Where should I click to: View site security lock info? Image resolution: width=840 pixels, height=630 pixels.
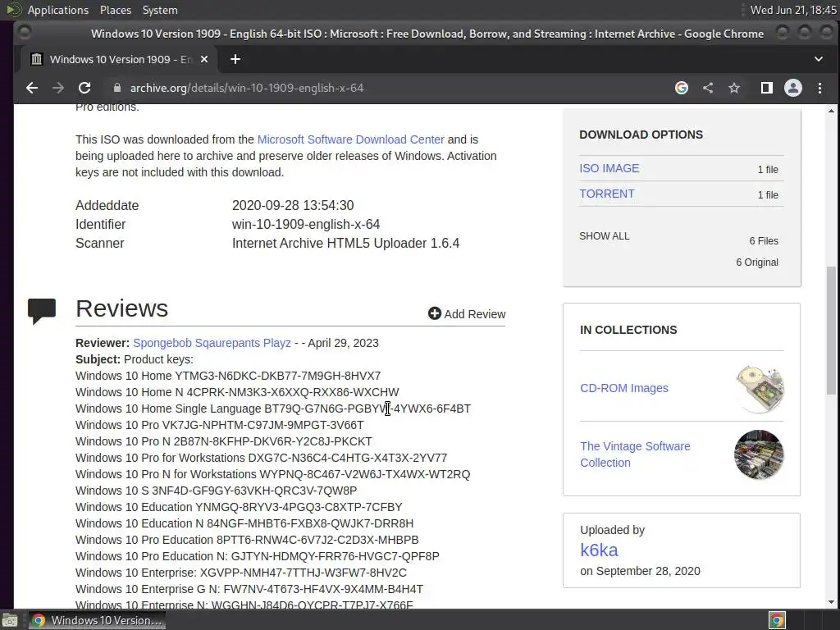(117, 88)
